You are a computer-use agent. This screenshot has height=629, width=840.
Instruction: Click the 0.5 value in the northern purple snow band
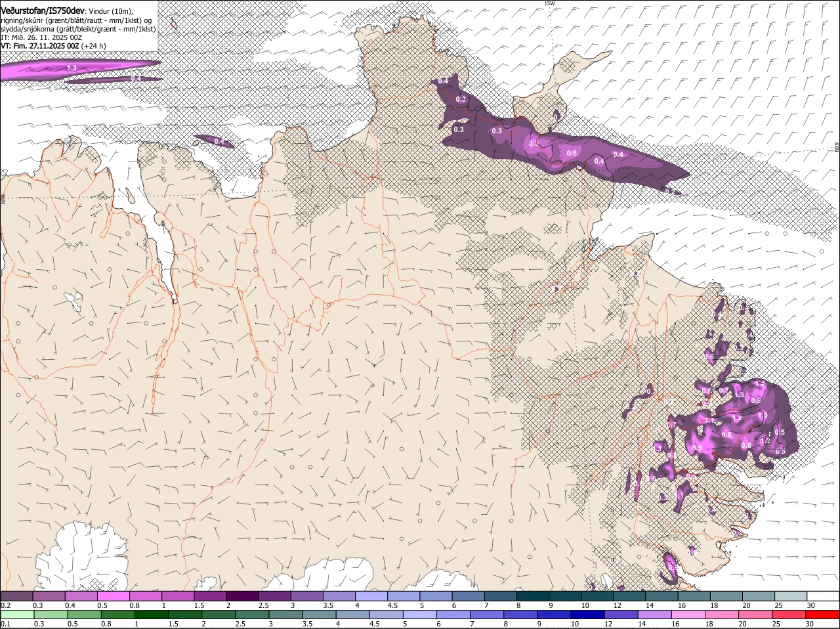(x=572, y=153)
